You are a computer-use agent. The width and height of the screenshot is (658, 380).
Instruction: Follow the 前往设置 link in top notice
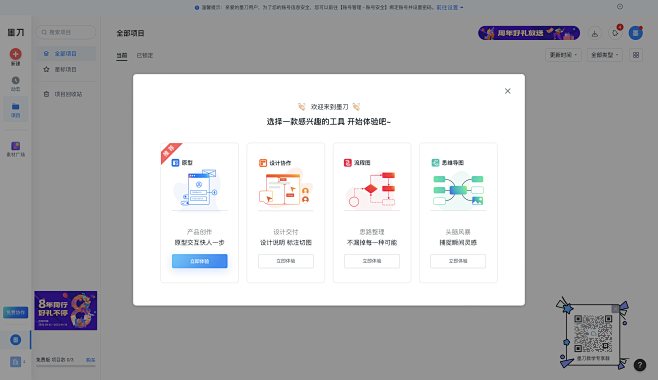[447, 8]
